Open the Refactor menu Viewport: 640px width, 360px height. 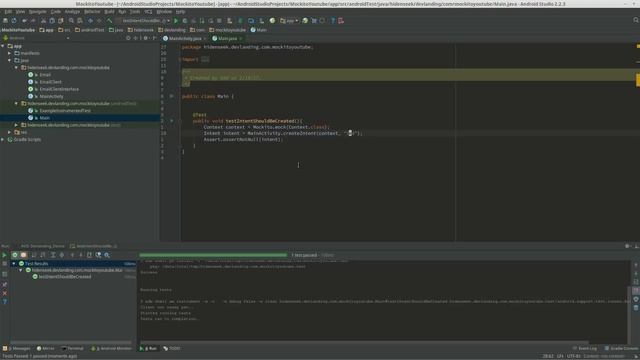pyautogui.click(x=92, y=12)
